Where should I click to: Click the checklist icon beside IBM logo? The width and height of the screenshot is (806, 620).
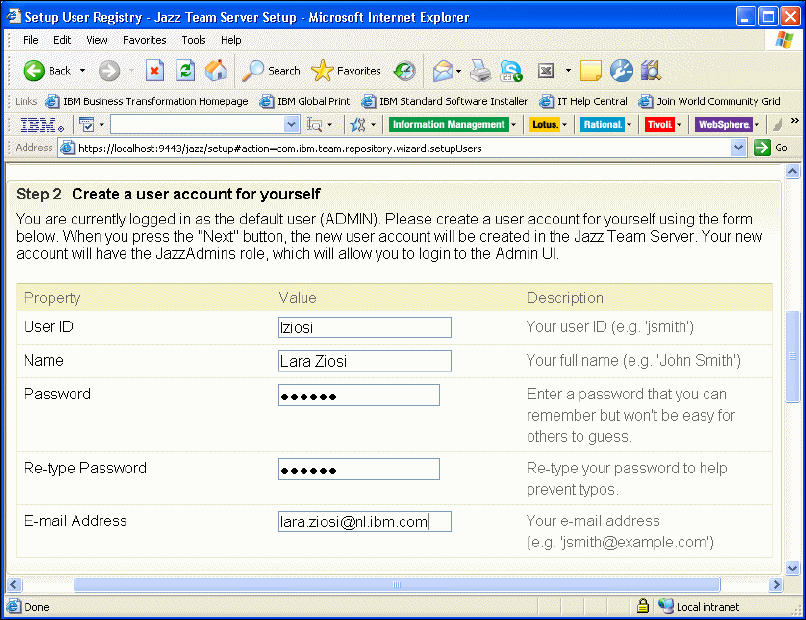tap(86, 124)
